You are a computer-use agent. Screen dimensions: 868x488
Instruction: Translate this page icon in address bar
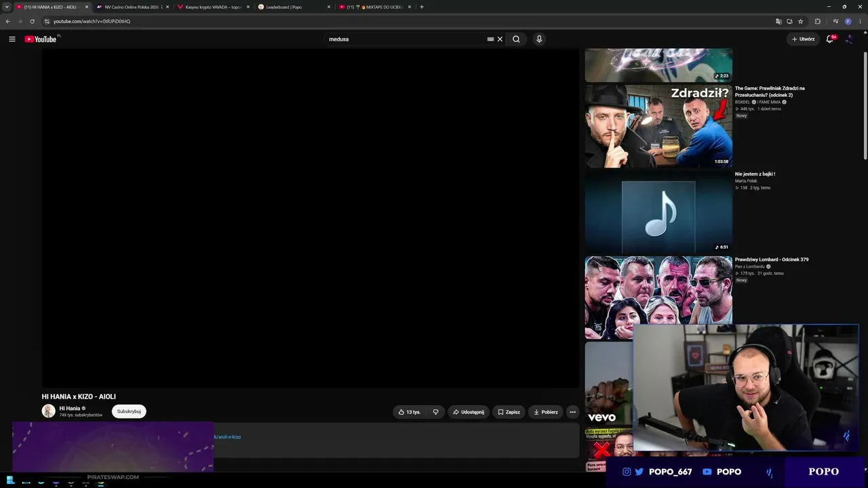tap(778, 21)
